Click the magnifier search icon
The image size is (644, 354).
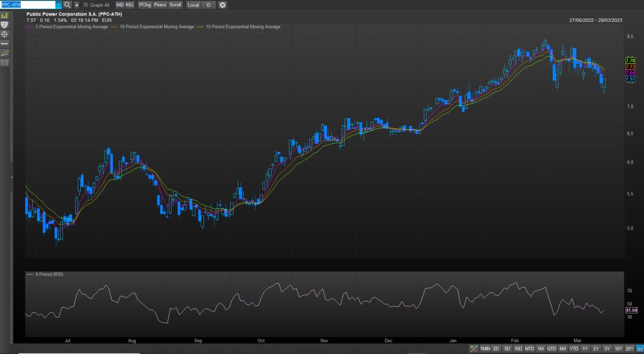tap(67, 5)
